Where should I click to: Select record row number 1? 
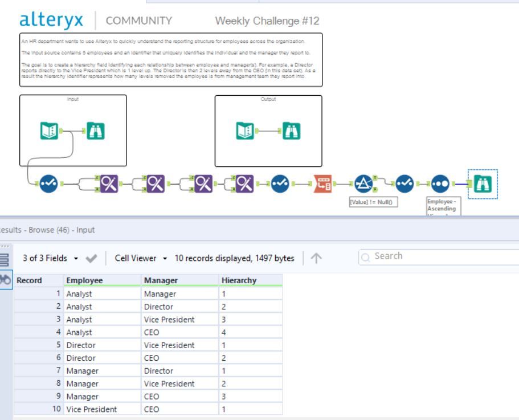[x=38, y=293]
